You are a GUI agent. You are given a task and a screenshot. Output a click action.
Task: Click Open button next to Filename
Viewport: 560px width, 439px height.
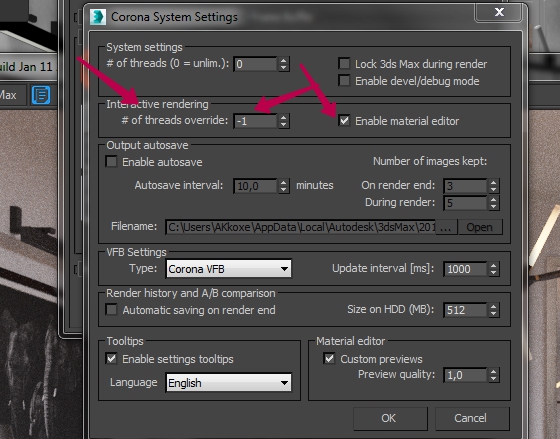coord(480,227)
